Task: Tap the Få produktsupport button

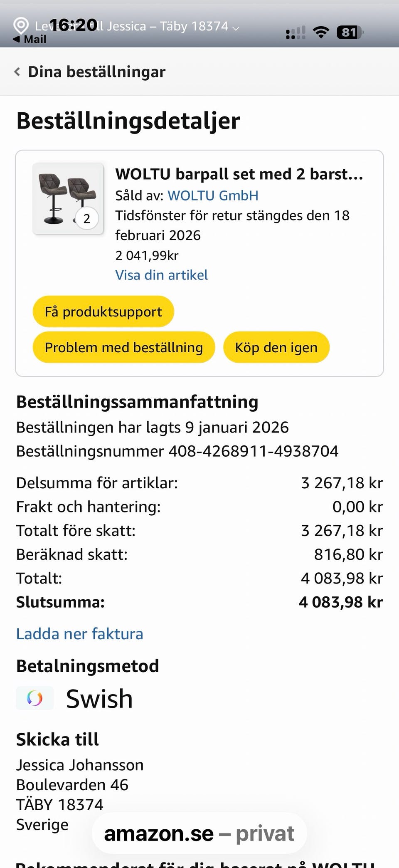Action: click(x=103, y=312)
